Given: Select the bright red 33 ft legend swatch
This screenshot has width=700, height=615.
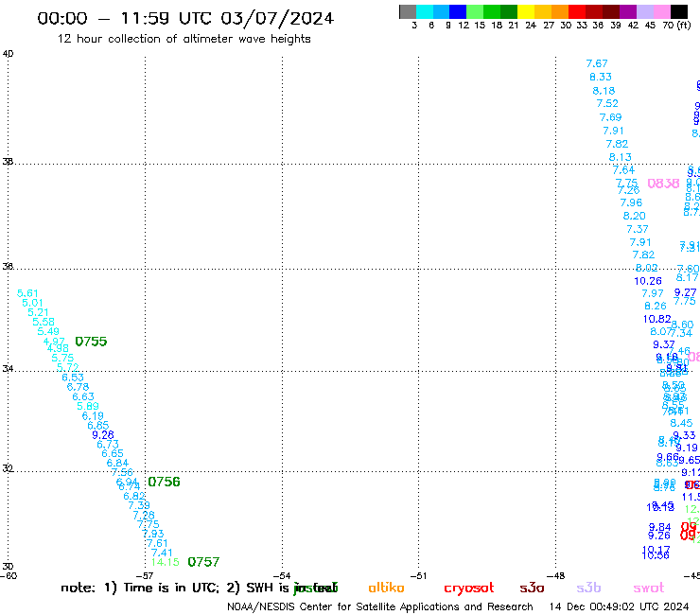Looking at the screenshot, I should (x=577, y=11).
